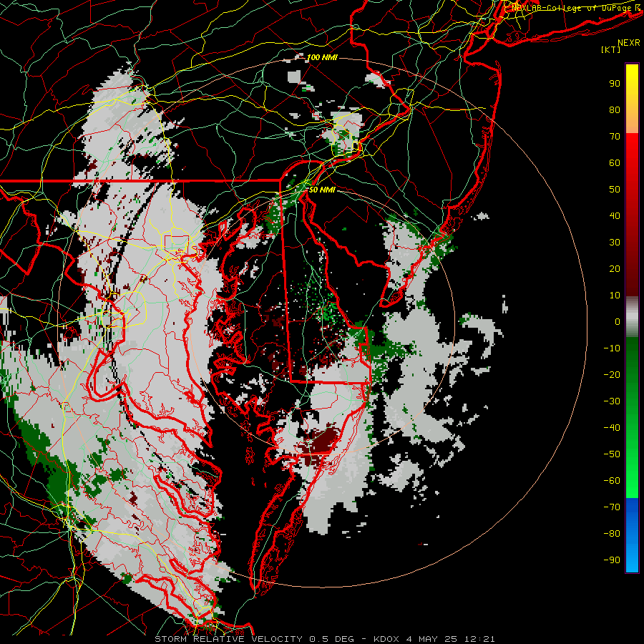Click the positive "70" knots scale label
The image size is (644, 644).
coord(615,137)
